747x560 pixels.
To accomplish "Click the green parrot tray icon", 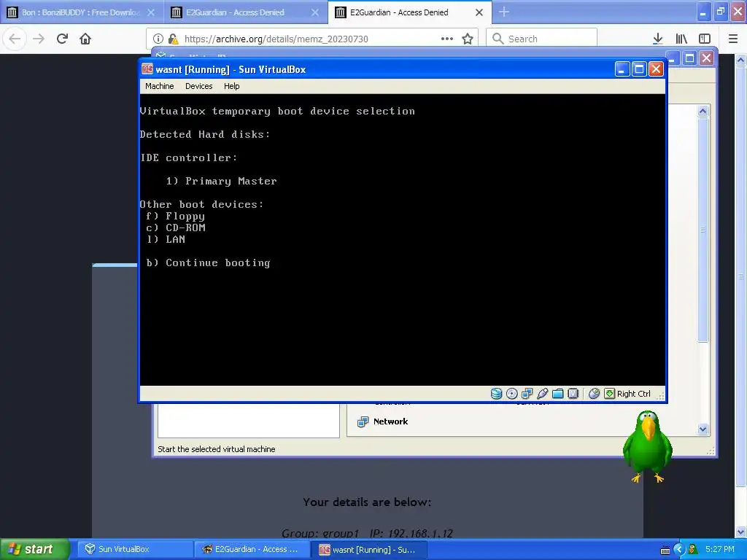I will [693, 550].
